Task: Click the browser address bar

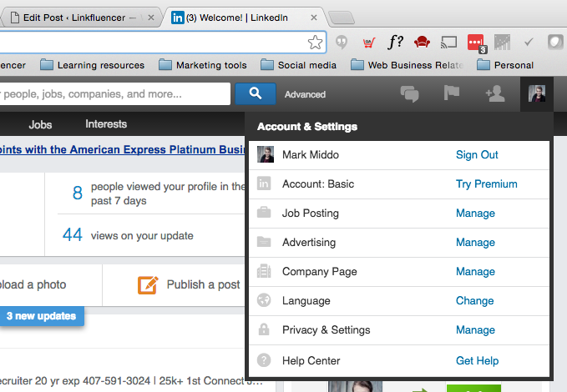Action: point(163,43)
